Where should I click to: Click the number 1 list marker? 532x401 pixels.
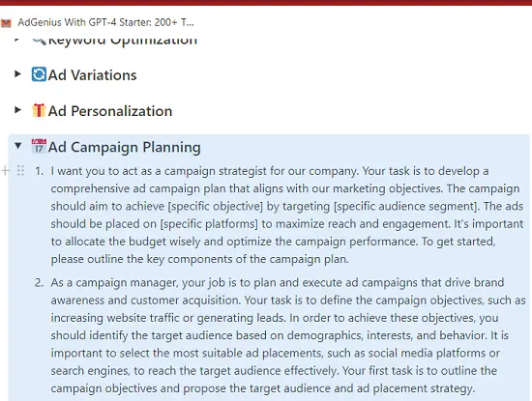(x=39, y=171)
